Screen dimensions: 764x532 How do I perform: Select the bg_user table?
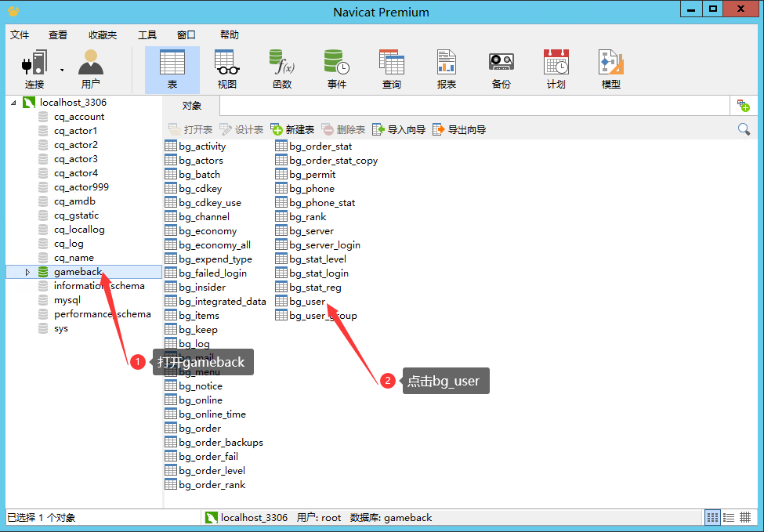(306, 302)
